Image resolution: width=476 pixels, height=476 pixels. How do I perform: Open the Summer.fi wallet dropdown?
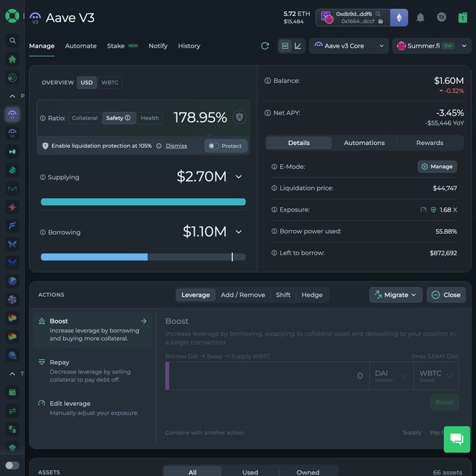click(431, 45)
